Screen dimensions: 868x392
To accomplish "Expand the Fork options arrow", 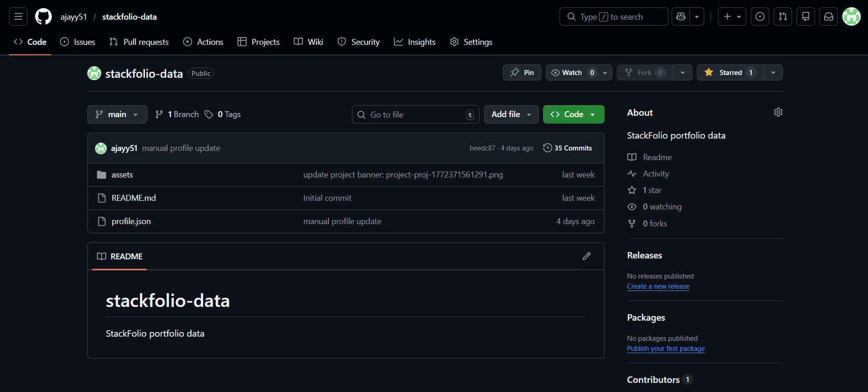I will (683, 72).
